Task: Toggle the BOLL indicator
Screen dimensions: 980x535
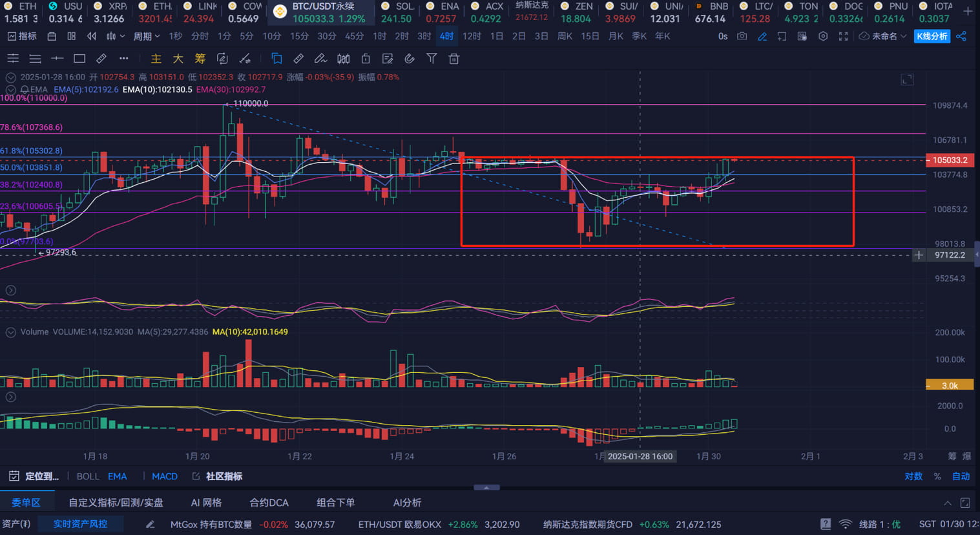Action: pos(88,476)
